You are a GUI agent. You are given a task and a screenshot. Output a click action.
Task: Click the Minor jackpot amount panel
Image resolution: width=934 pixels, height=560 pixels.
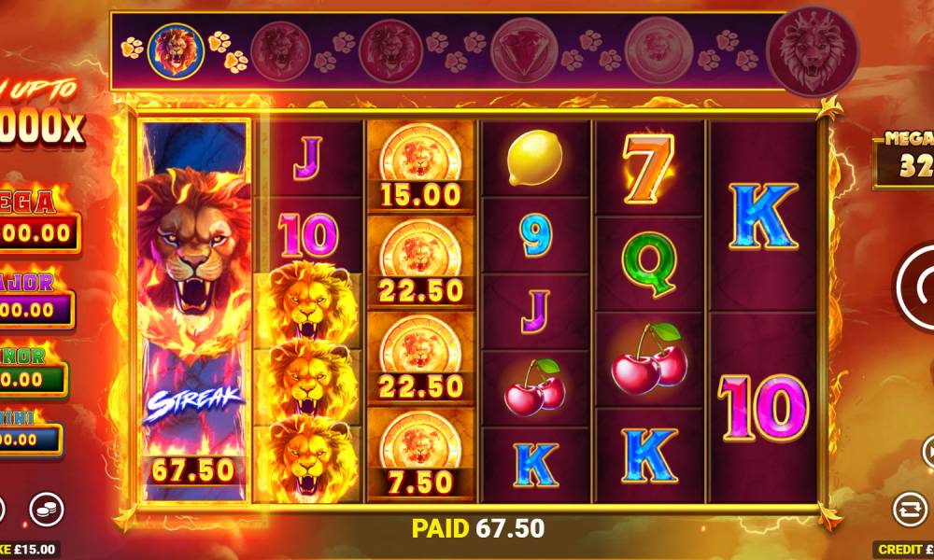coord(33,379)
